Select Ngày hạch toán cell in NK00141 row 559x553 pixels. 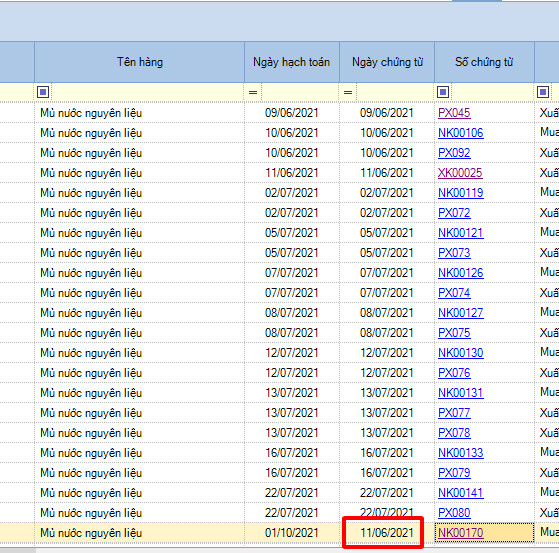pos(292,492)
